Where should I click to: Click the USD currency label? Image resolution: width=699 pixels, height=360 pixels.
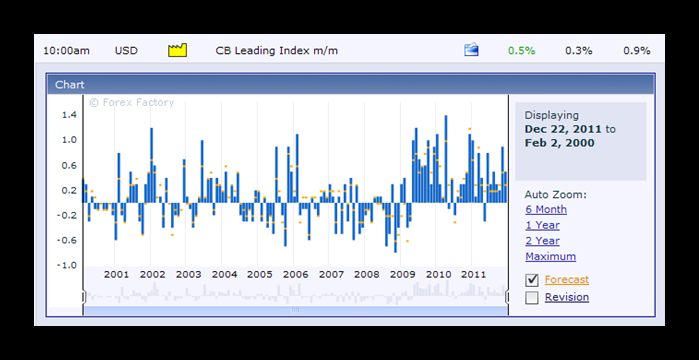coord(126,51)
